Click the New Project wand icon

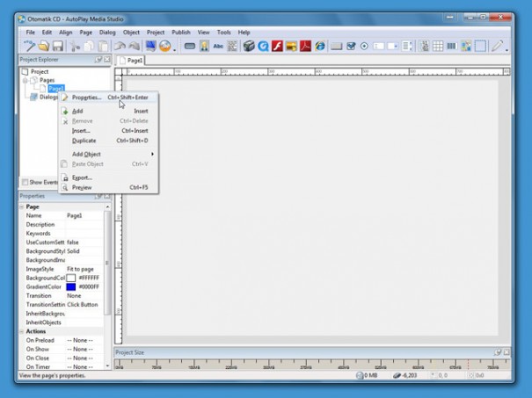tap(30, 46)
